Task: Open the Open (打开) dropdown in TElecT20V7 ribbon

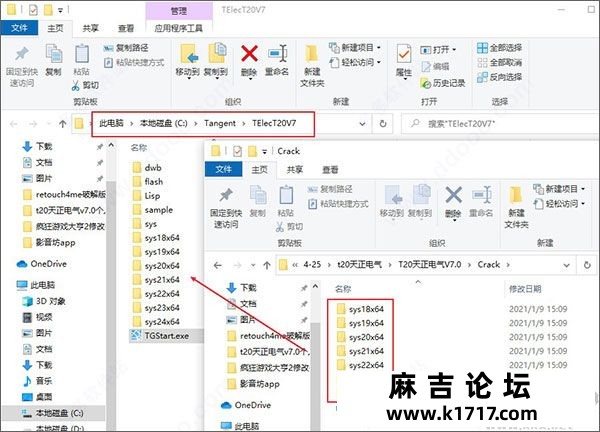Action: (x=438, y=50)
